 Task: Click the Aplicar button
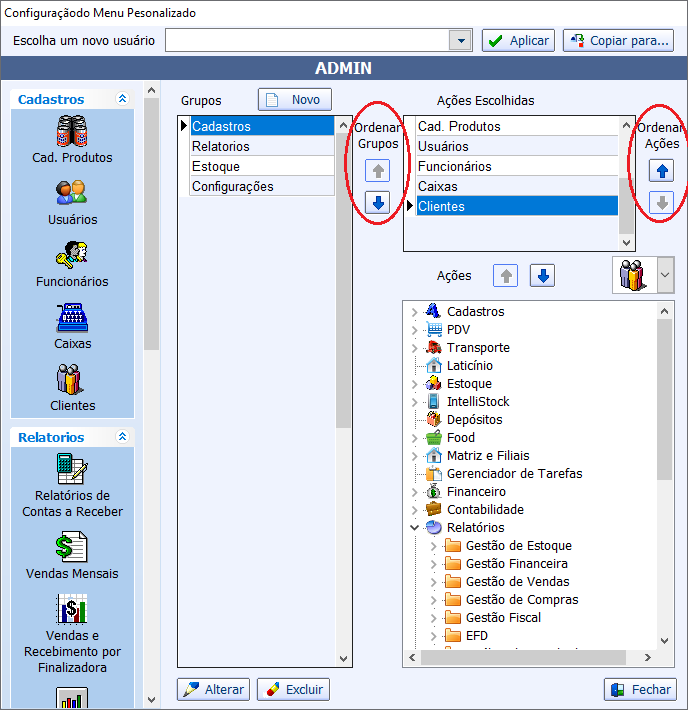(518, 41)
